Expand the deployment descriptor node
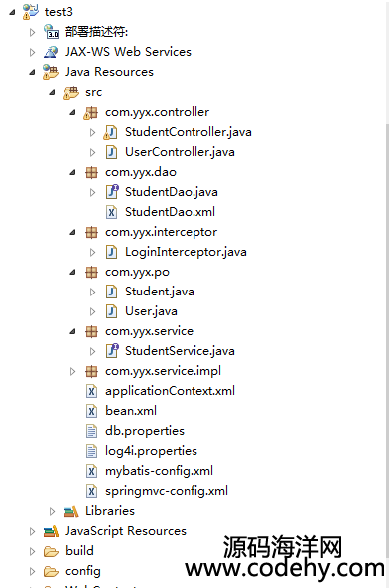The image size is (389, 588). [32, 32]
